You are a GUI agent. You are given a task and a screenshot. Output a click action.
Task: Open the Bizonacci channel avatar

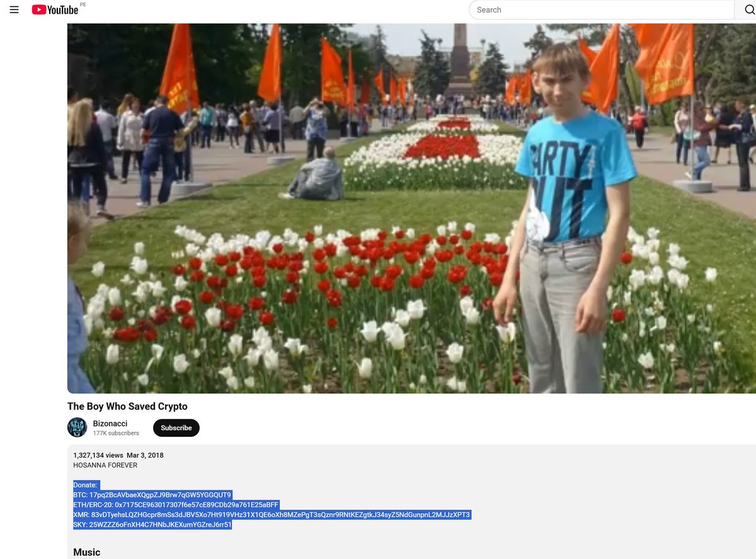(77, 427)
